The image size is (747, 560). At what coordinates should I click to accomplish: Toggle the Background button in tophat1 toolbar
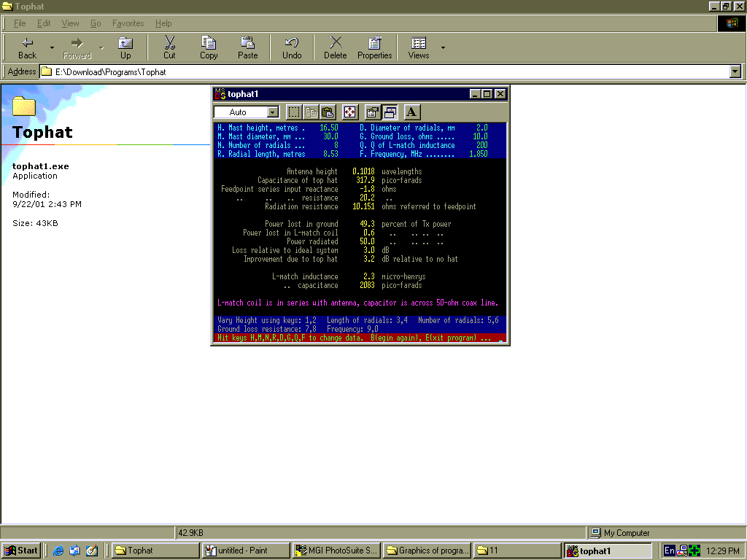point(390,112)
